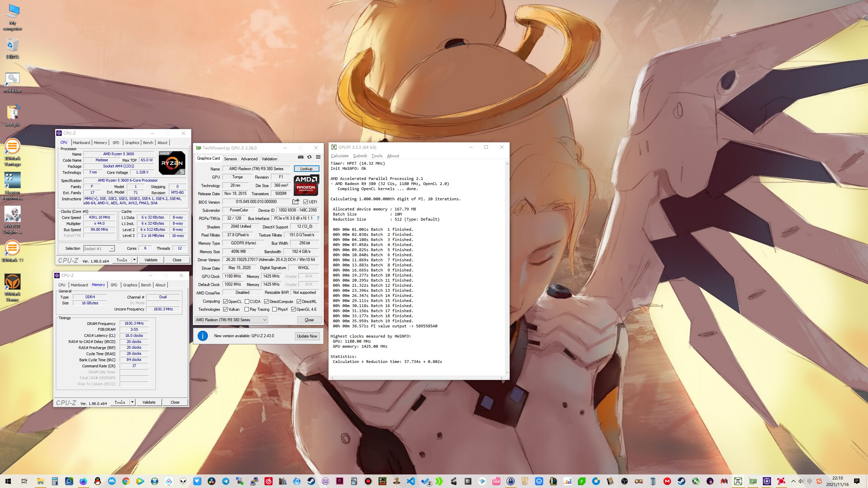Click Validate in lower CPU-Z window
Viewport: 868px width, 488px height.
(x=149, y=402)
